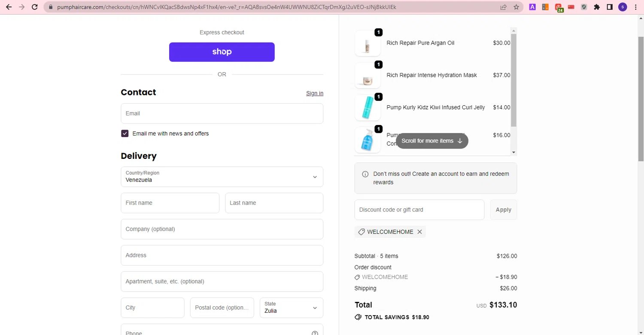Click the City field
The image size is (644, 335).
[152, 308]
